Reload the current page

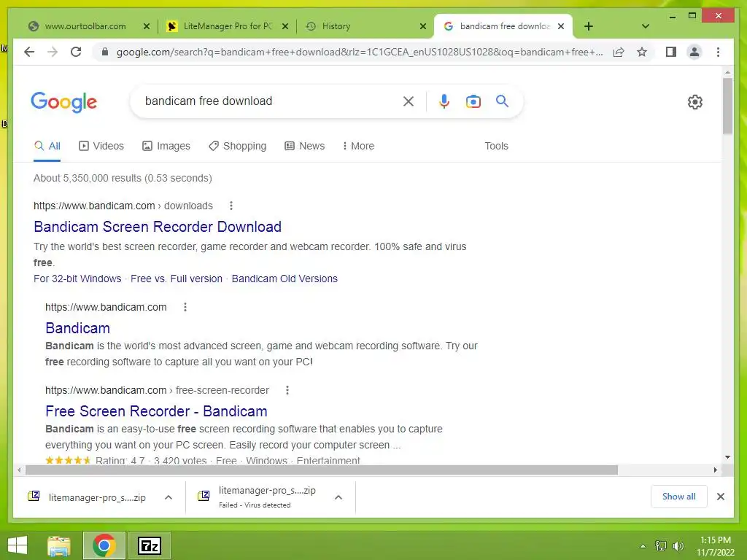[x=76, y=52]
